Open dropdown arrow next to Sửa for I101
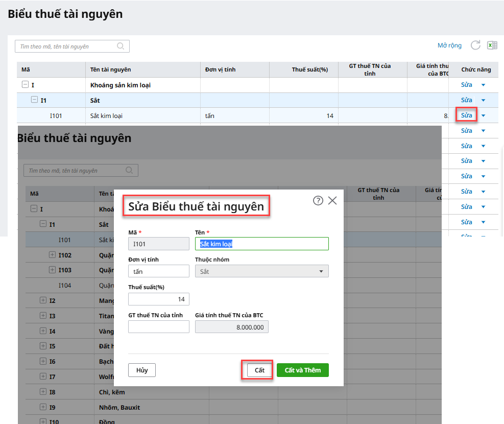Image resolution: width=504 pixels, height=424 pixels. (x=483, y=115)
